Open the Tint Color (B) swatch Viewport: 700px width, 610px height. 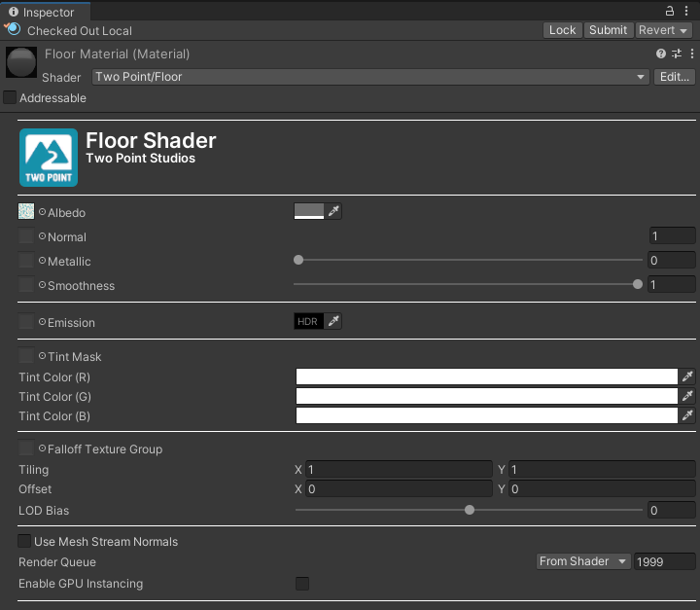pyautogui.click(x=487, y=415)
